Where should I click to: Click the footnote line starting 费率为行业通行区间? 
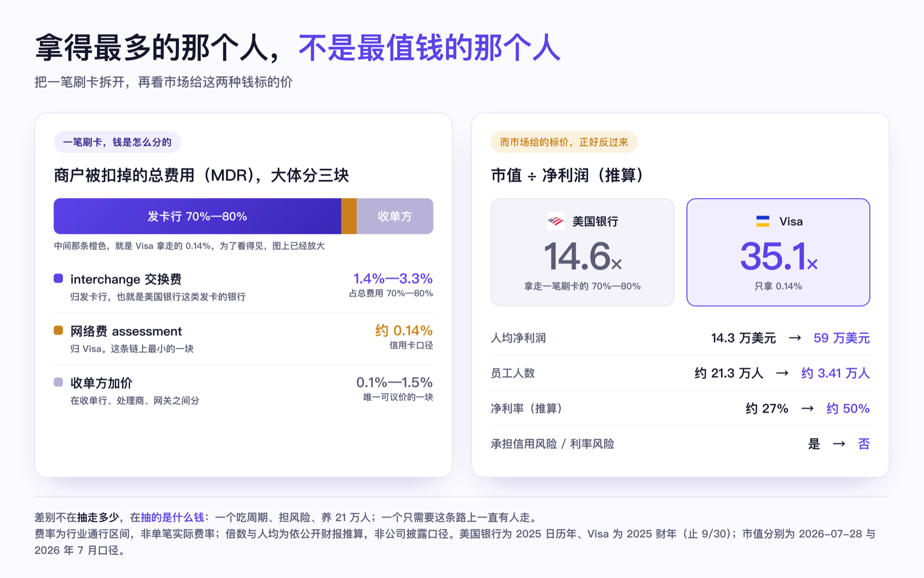[x=454, y=534]
